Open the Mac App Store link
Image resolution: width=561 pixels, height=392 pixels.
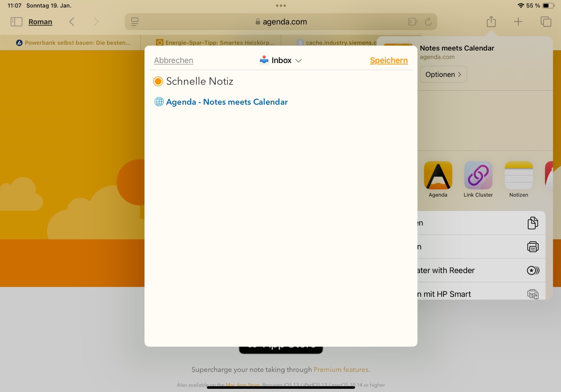click(x=243, y=385)
